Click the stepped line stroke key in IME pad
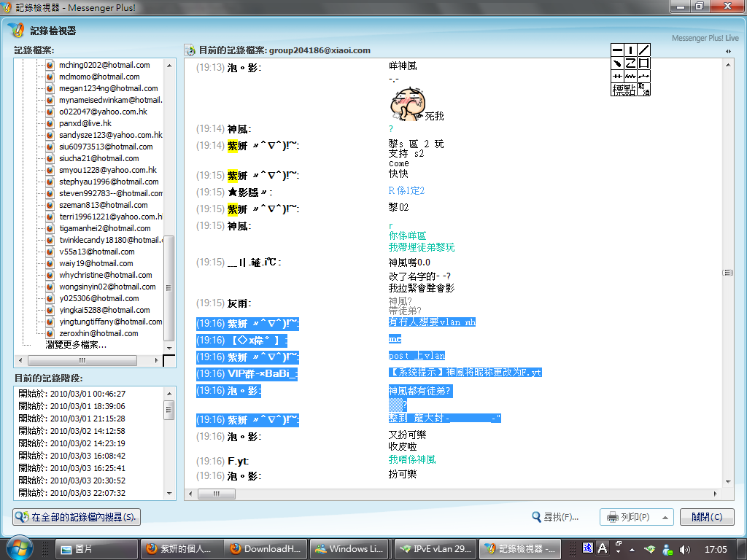Image resolution: width=747 pixels, height=560 pixels. tap(643, 76)
